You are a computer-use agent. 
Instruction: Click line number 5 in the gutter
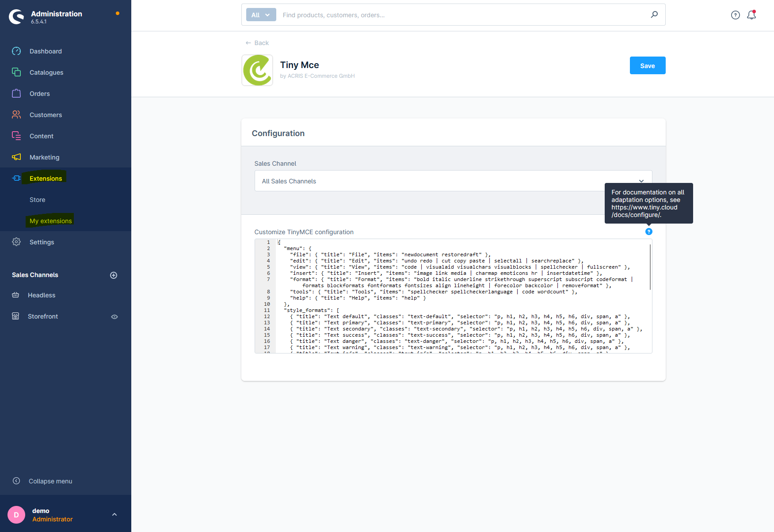point(268,267)
